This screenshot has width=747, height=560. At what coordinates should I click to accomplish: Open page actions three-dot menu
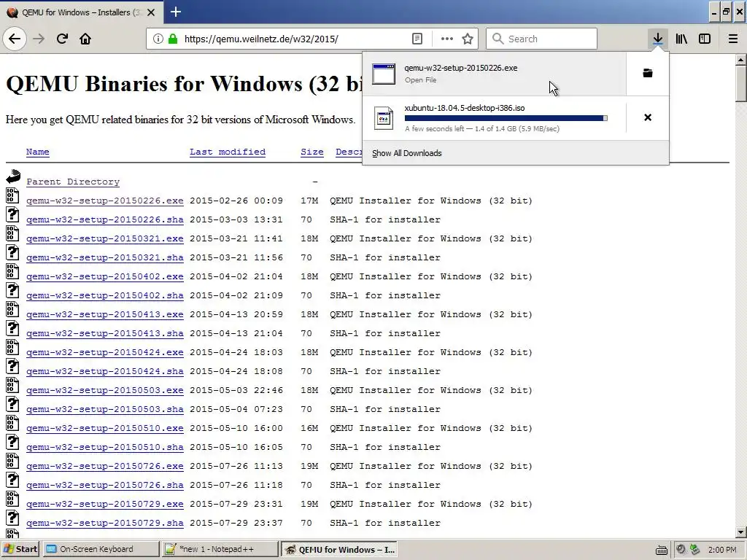pyautogui.click(x=447, y=39)
